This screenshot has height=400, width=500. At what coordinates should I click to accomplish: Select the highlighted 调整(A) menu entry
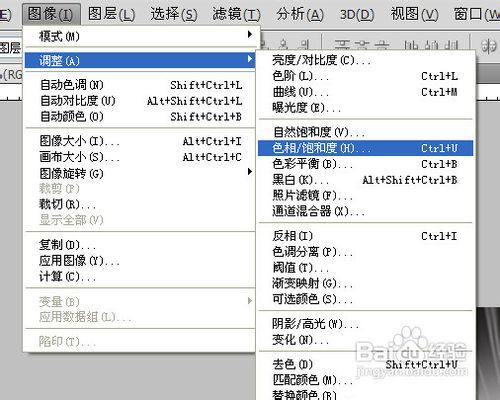coord(140,60)
